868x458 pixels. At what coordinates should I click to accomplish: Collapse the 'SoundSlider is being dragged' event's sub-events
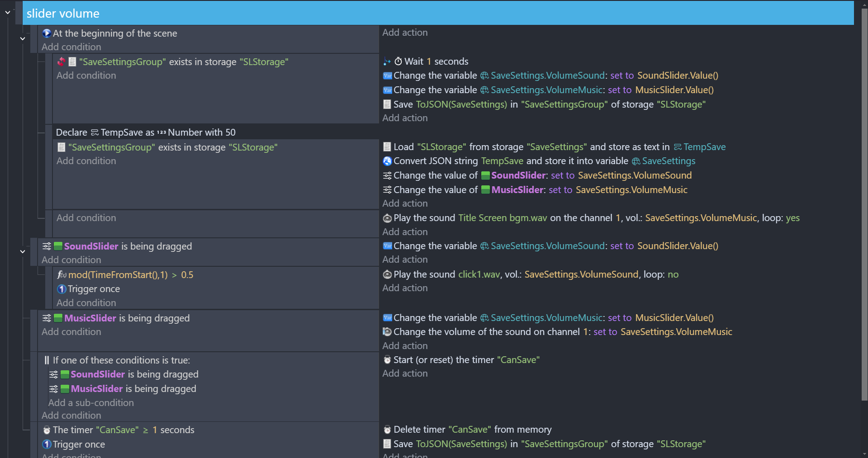[23, 251]
